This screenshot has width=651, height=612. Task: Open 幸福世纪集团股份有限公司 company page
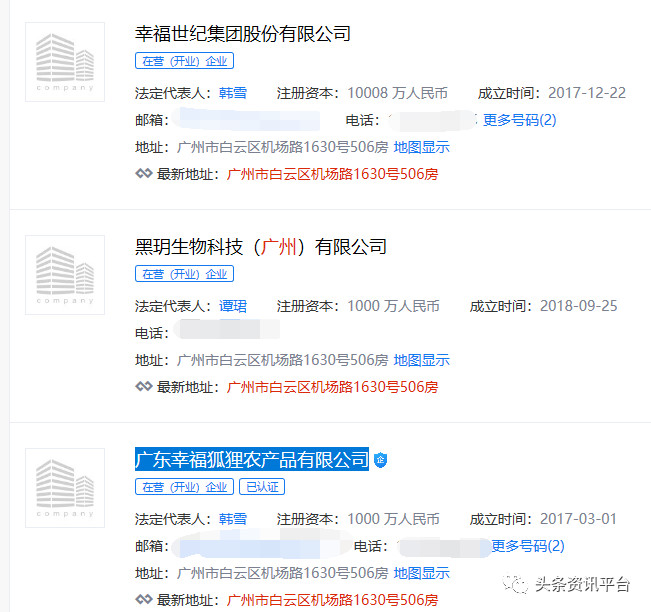(x=243, y=34)
